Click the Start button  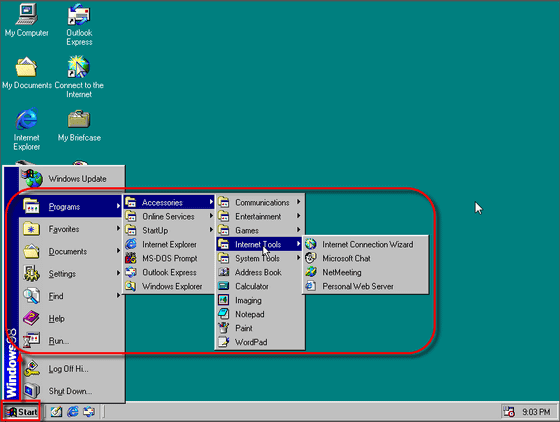coord(21,412)
